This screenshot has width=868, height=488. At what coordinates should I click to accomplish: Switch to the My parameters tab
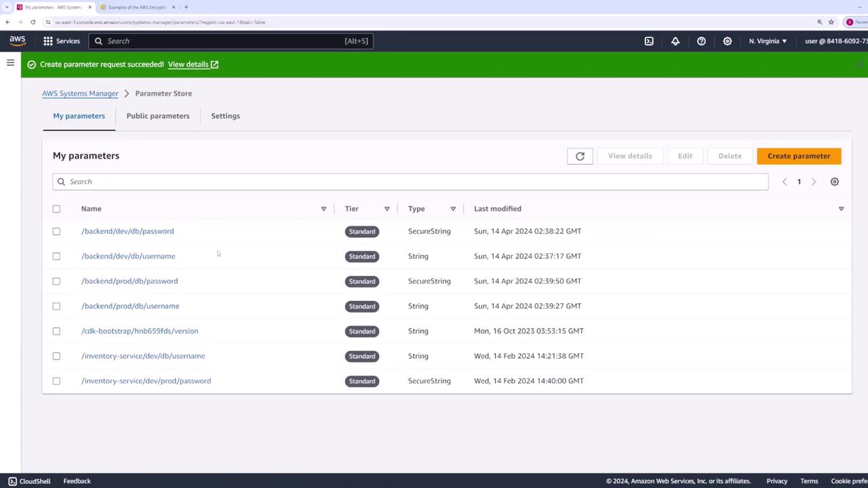[x=79, y=116]
